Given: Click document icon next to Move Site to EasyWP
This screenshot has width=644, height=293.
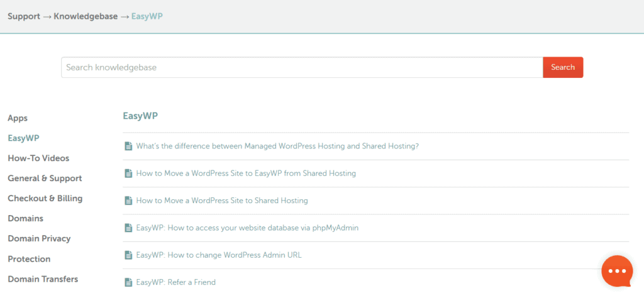Looking at the screenshot, I should 128,174.
